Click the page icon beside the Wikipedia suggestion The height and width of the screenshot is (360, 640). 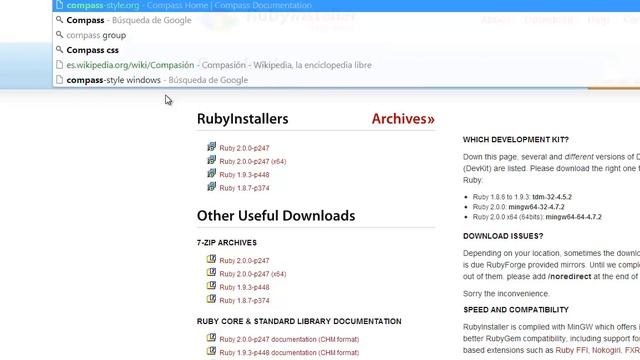(60, 64)
